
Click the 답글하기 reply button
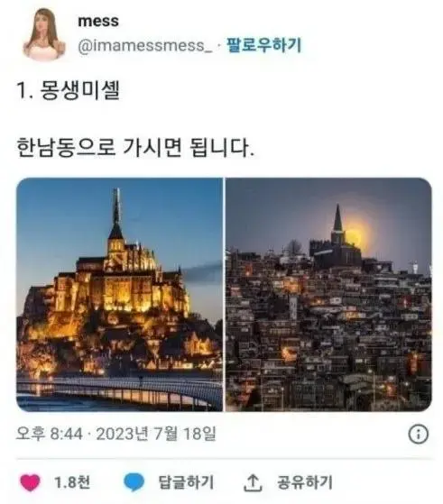tap(186, 482)
